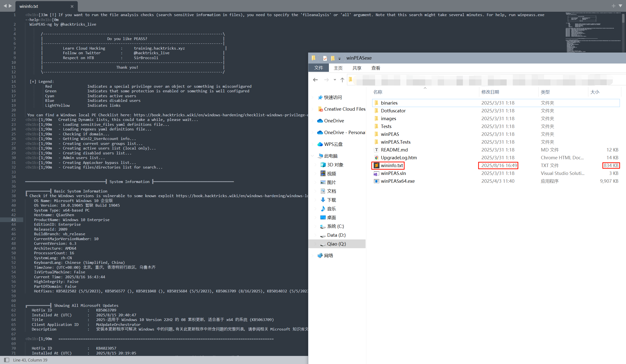626x364 pixels.
Task: Switch to next tab via right arrow
Action: click(10, 6)
